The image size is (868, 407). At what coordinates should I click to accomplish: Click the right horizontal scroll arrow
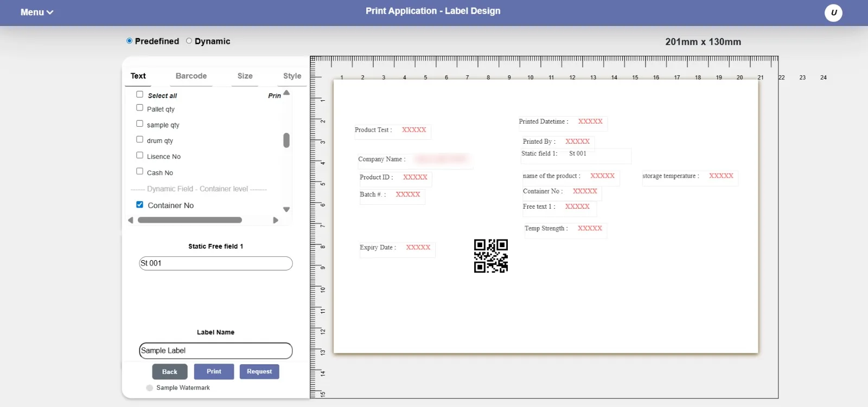pos(276,220)
